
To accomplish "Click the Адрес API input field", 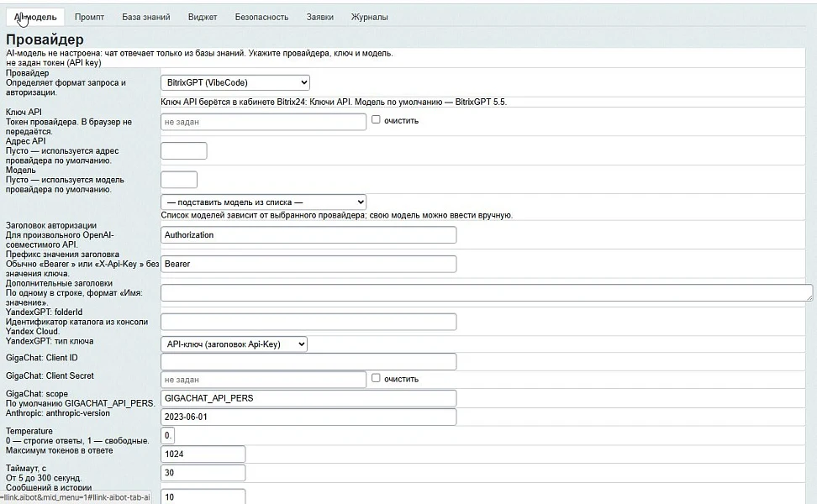I will (184, 151).
